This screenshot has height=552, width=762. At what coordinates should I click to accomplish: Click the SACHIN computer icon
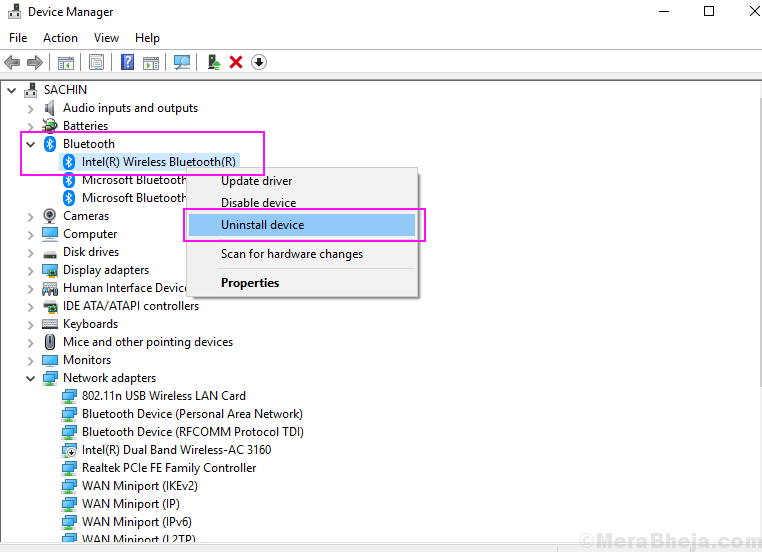click(x=31, y=90)
